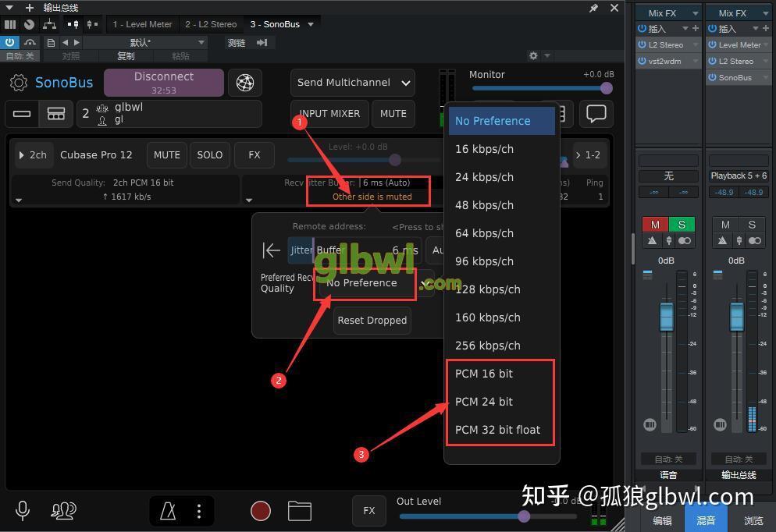
Task: Select PCM 24 bit from the quality menu
Action: pos(483,401)
